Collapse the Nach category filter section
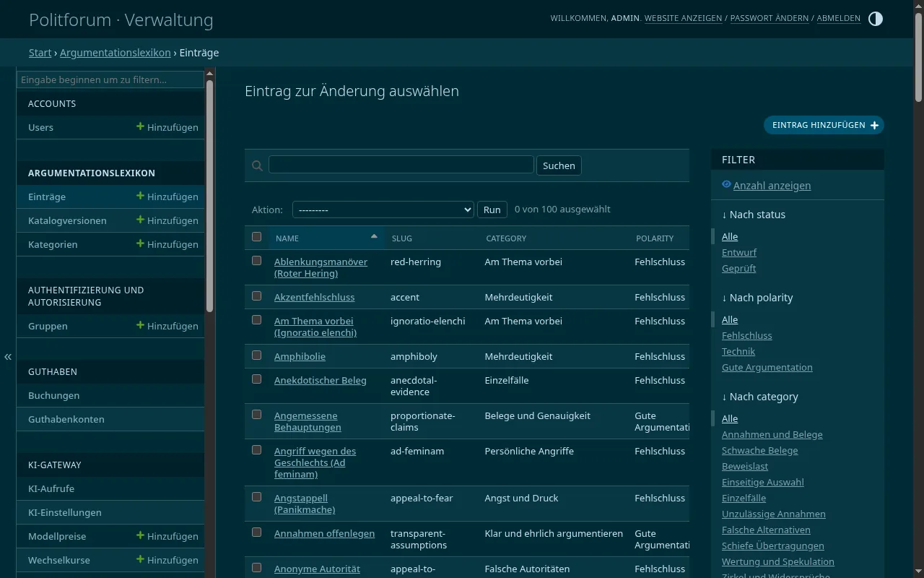The image size is (924, 578). coord(760,397)
